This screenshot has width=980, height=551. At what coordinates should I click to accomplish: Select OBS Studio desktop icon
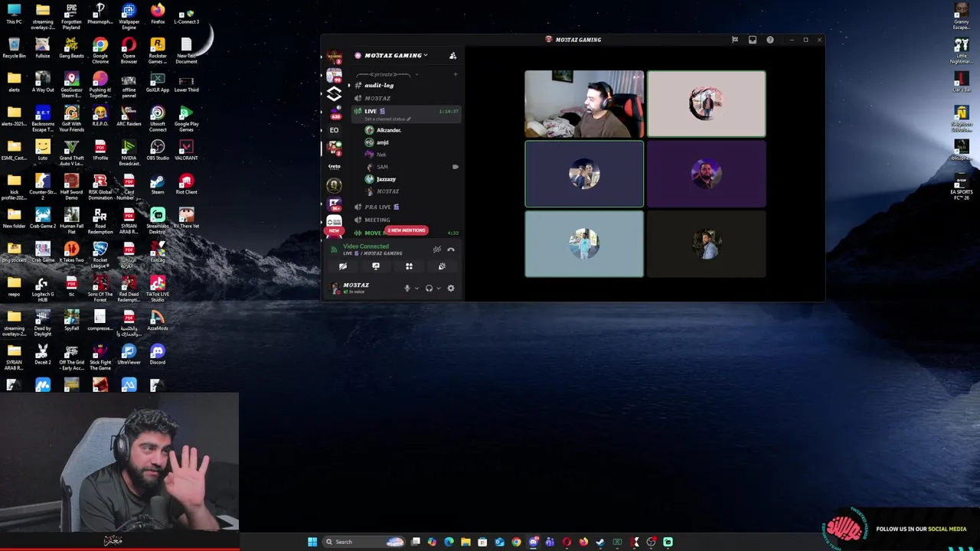coord(158,149)
